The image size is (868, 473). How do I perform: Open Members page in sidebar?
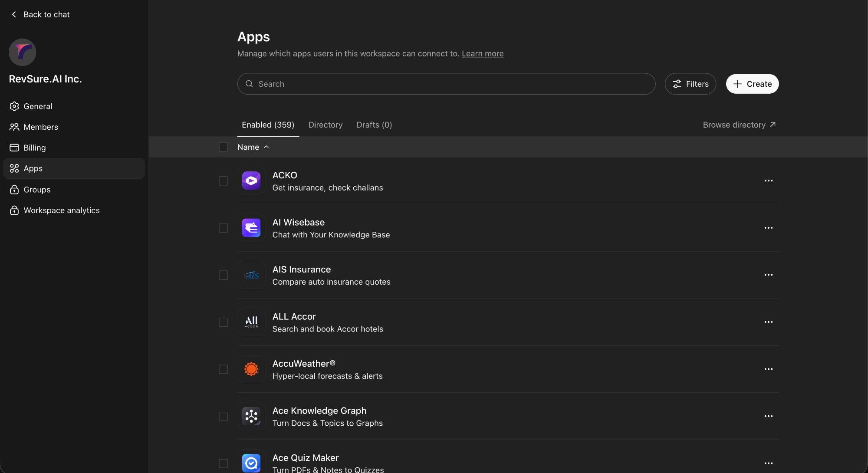point(74,127)
